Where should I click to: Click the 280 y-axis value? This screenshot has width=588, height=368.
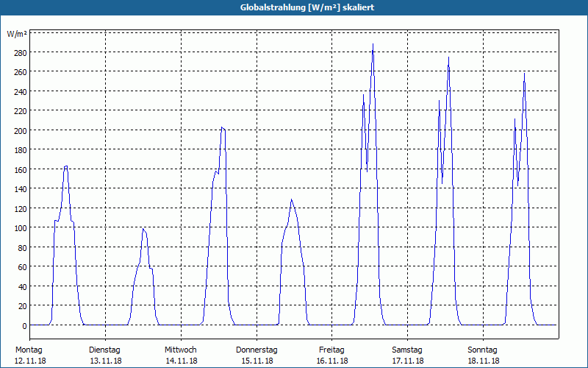(21, 52)
